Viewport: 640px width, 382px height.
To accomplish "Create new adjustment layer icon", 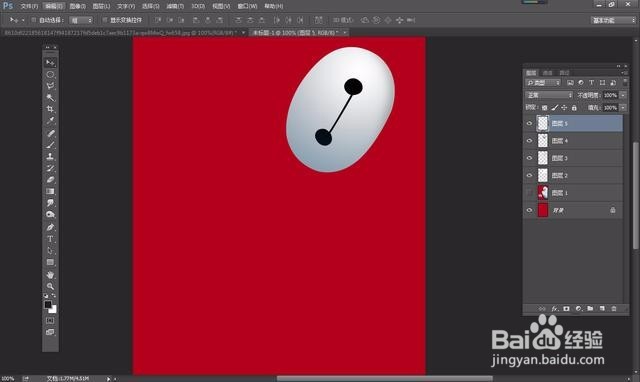I will (578, 309).
